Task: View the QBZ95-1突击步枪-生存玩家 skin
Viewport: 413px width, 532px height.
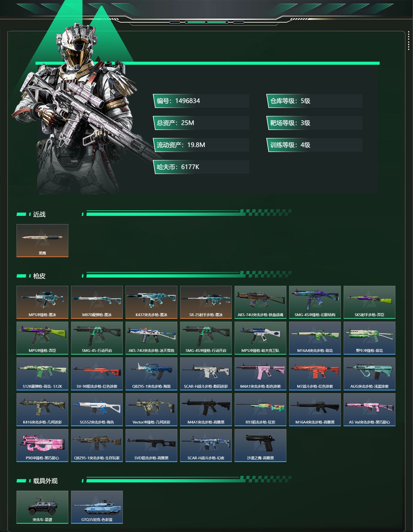Action: tap(97, 446)
